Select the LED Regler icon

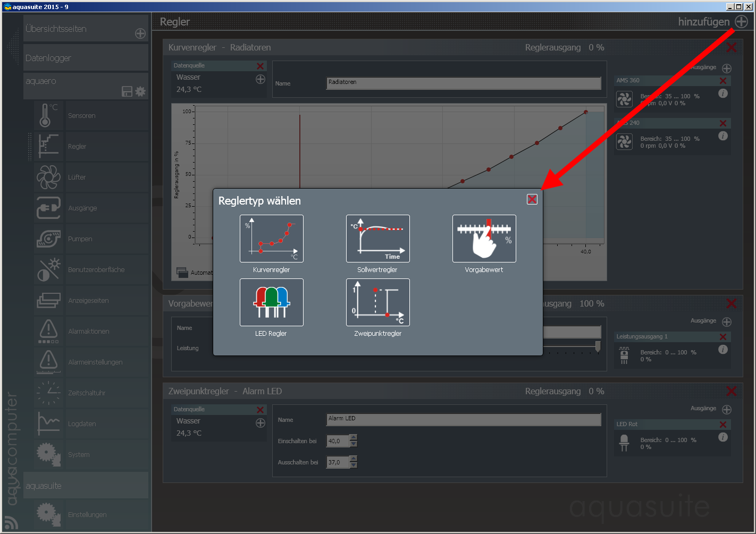click(x=271, y=302)
